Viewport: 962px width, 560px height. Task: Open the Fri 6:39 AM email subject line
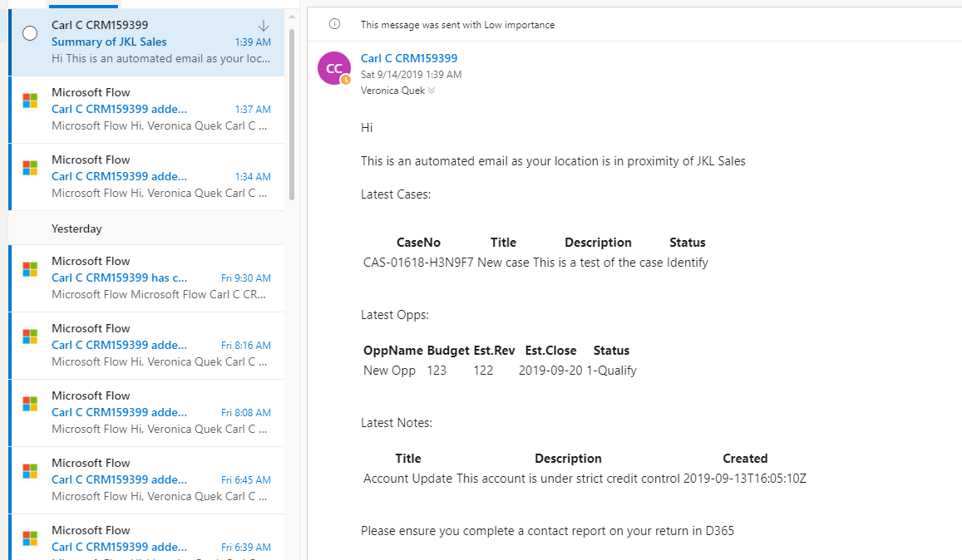coord(119,547)
